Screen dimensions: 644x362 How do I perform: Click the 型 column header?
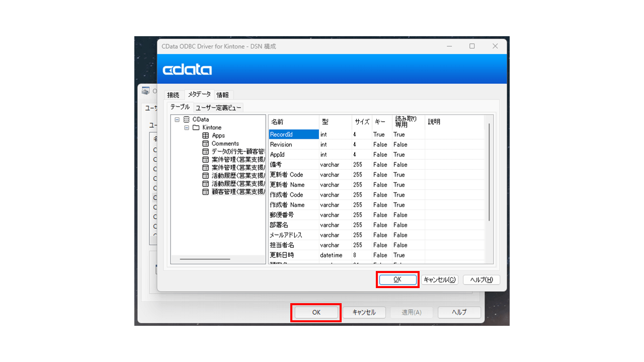tap(335, 122)
